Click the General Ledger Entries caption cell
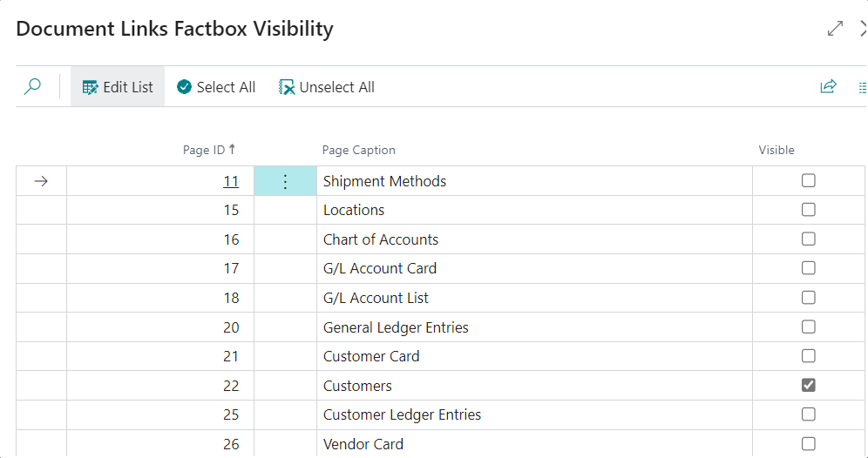 tap(396, 327)
